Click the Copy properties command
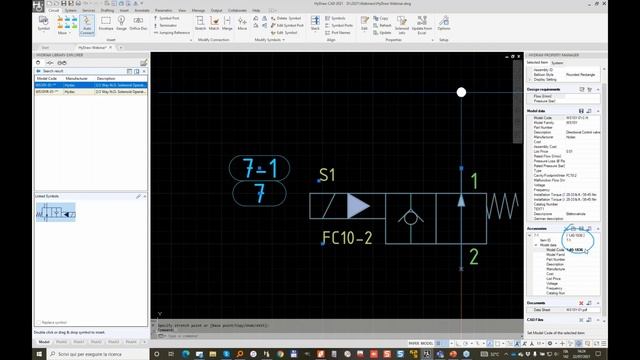 381,18
